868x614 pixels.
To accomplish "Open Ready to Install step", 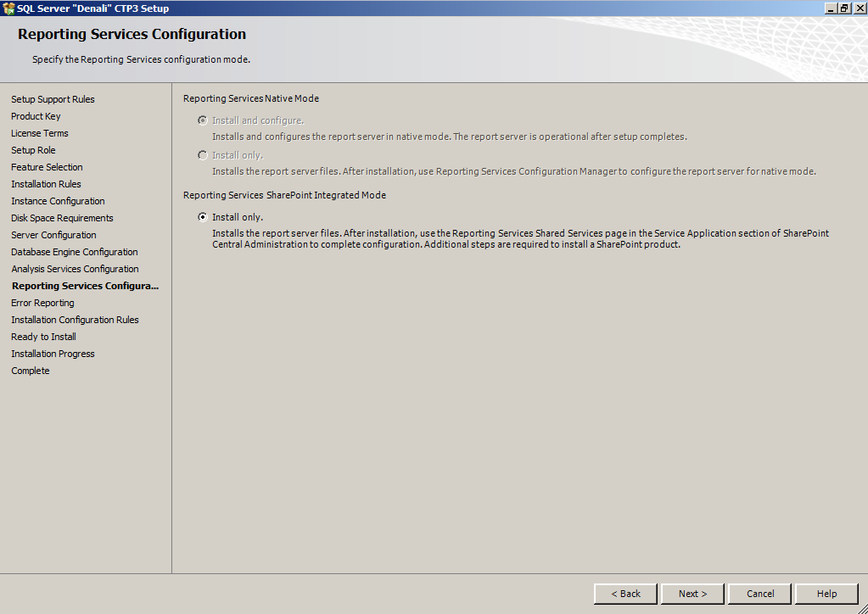I will pos(43,337).
